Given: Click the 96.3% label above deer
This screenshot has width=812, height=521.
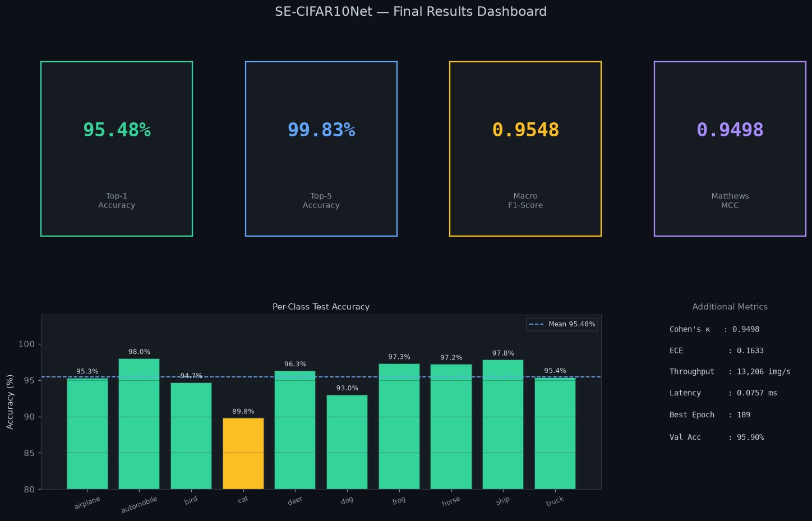Looking at the screenshot, I should pos(295,365).
